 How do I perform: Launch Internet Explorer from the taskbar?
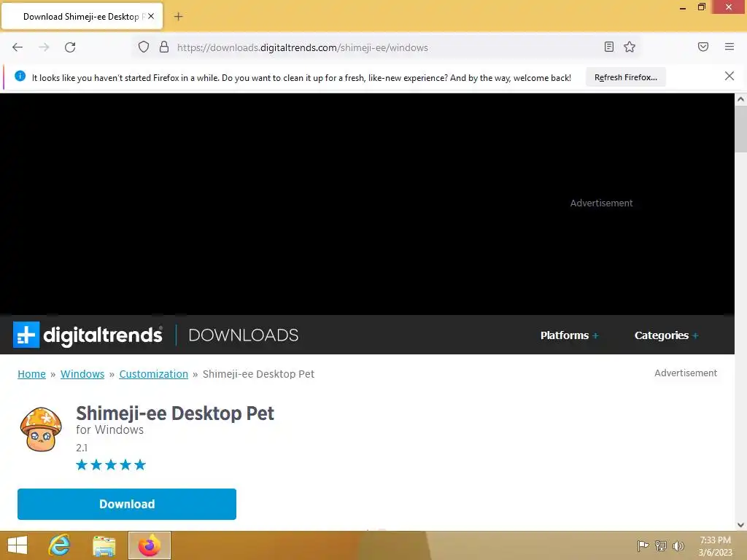60,545
